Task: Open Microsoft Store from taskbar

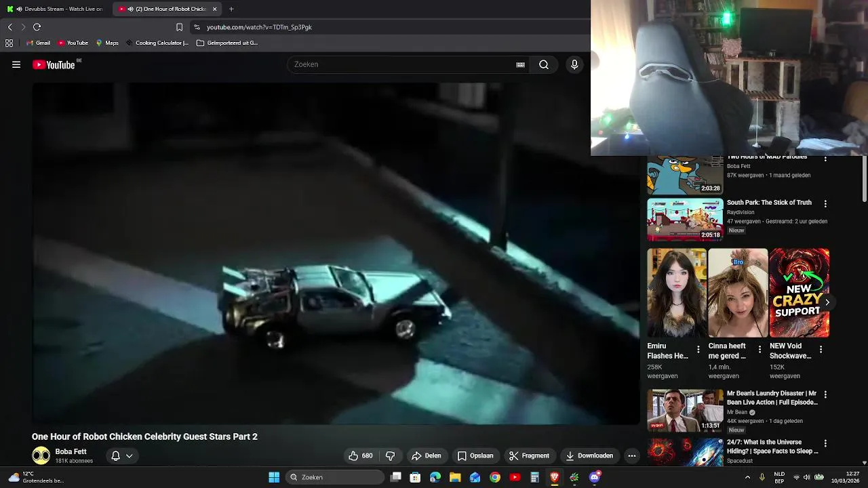Action: pyautogui.click(x=415, y=477)
